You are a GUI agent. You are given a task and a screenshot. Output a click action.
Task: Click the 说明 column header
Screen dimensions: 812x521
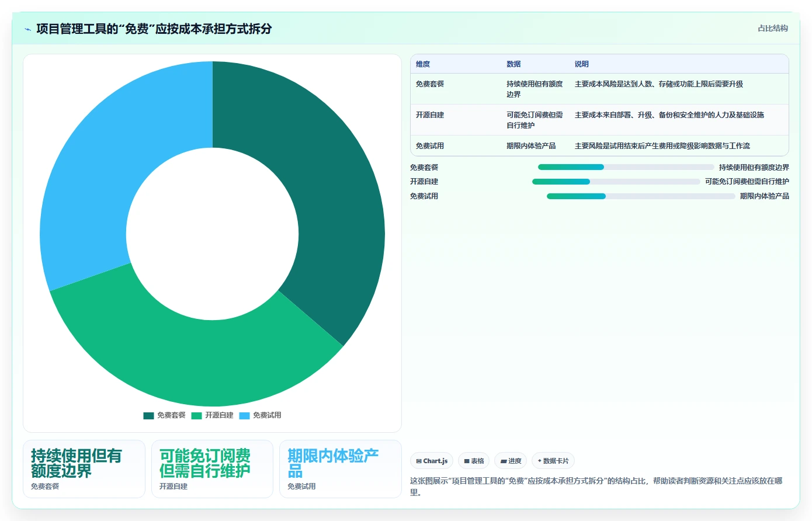(x=582, y=64)
